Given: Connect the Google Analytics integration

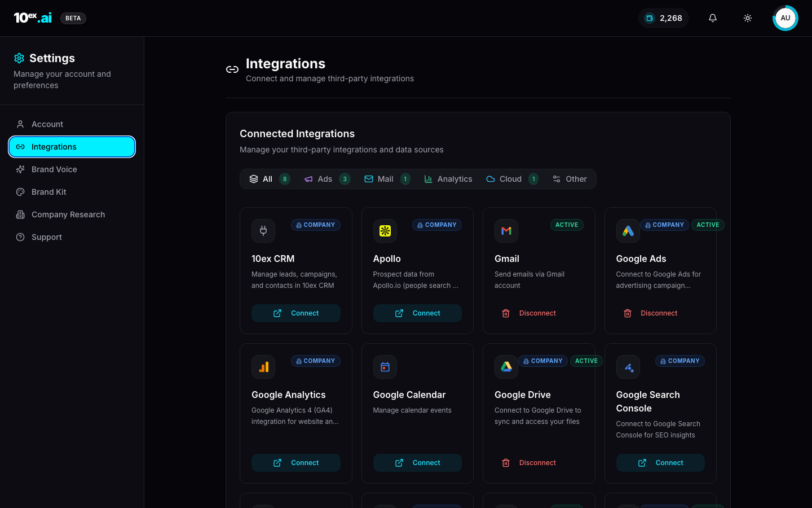Looking at the screenshot, I should click(296, 463).
